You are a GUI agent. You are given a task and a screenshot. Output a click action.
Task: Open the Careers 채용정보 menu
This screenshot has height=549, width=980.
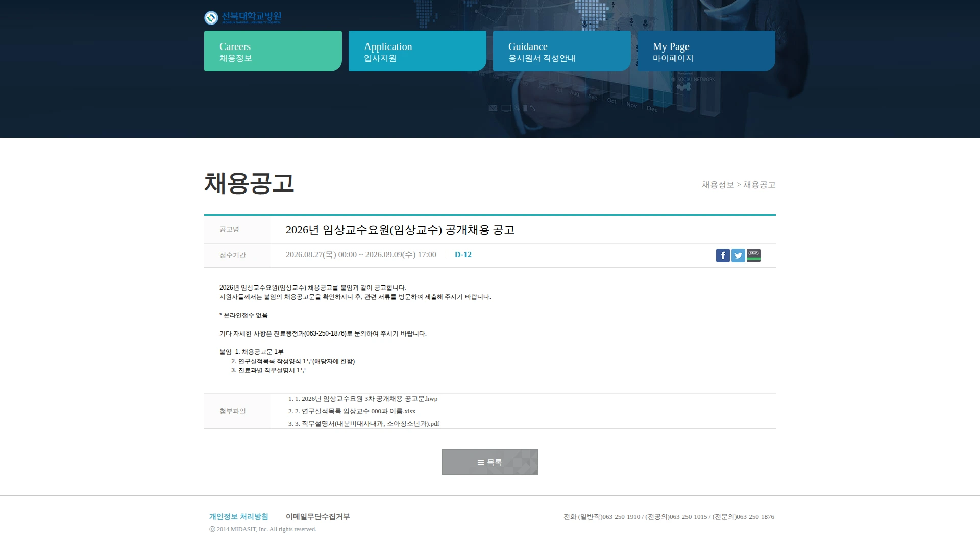(x=273, y=51)
